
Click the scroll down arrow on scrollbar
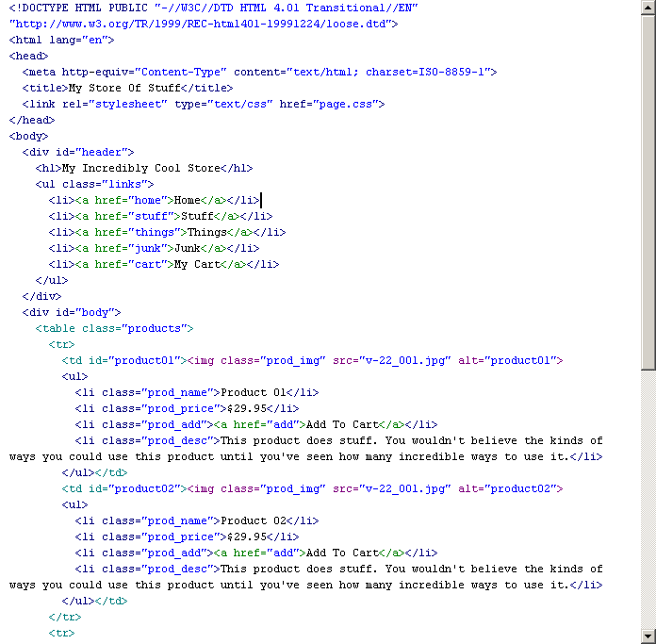tap(648, 636)
